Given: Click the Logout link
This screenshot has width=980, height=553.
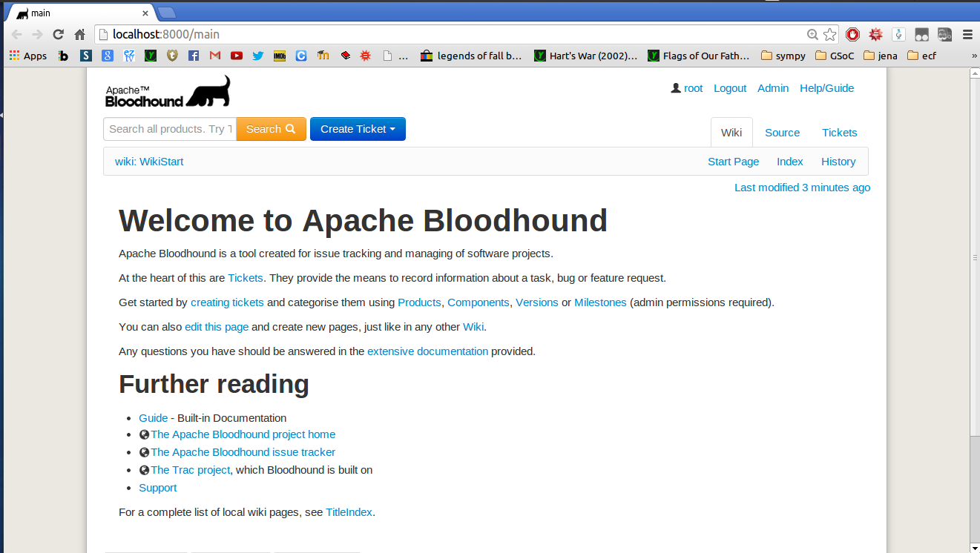Looking at the screenshot, I should 730,88.
